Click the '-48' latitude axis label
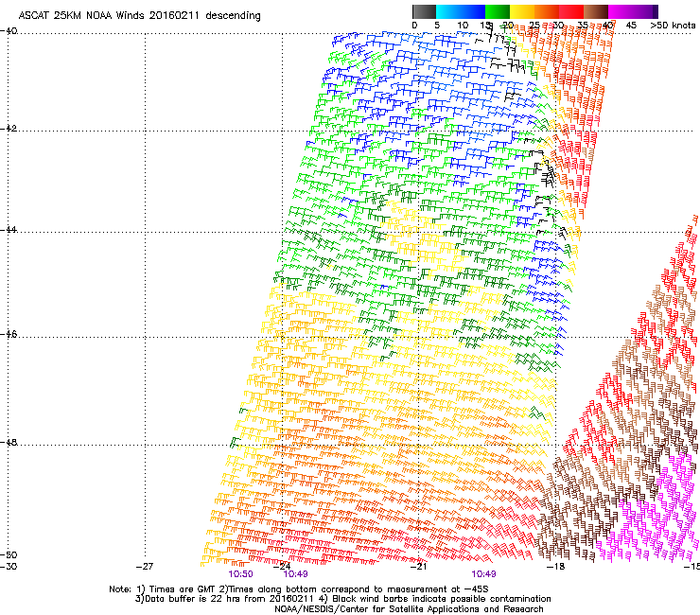Screen dimensions: 700x615 (9, 442)
